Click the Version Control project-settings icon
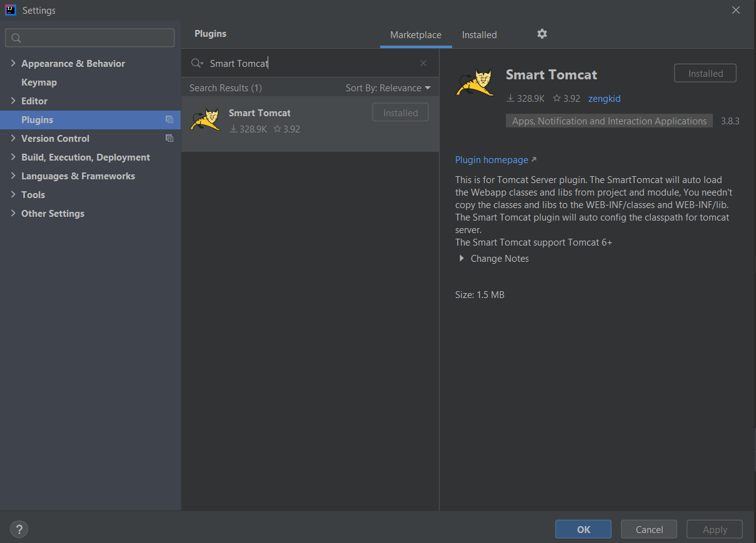Viewport: 756px width, 543px height. tap(169, 139)
